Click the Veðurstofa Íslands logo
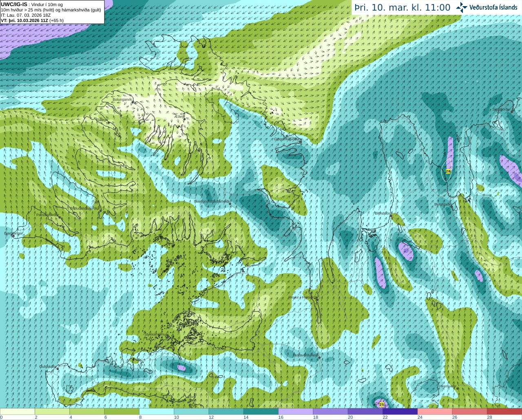This screenshot has height=420, width=522. pyautogui.click(x=487, y=7)
